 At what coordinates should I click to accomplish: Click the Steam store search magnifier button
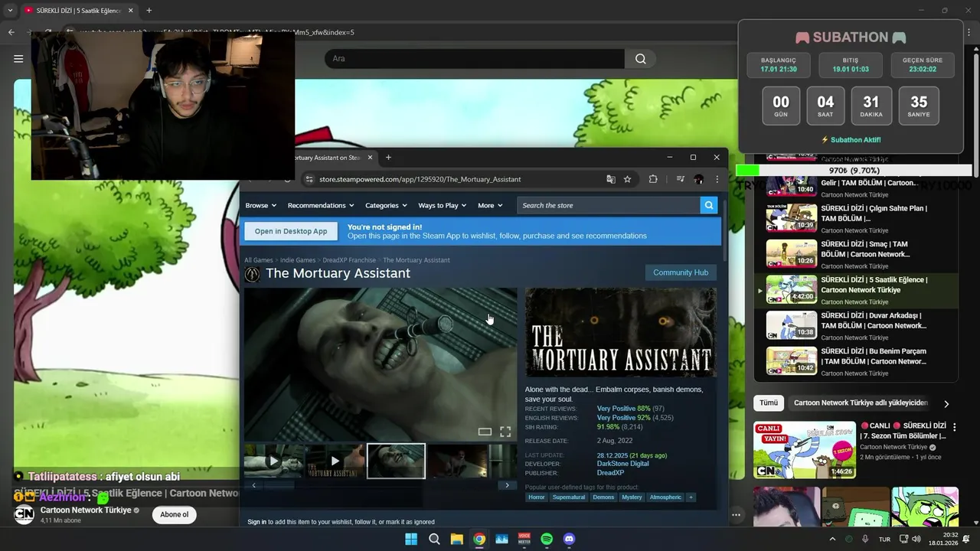click(709, 205)
